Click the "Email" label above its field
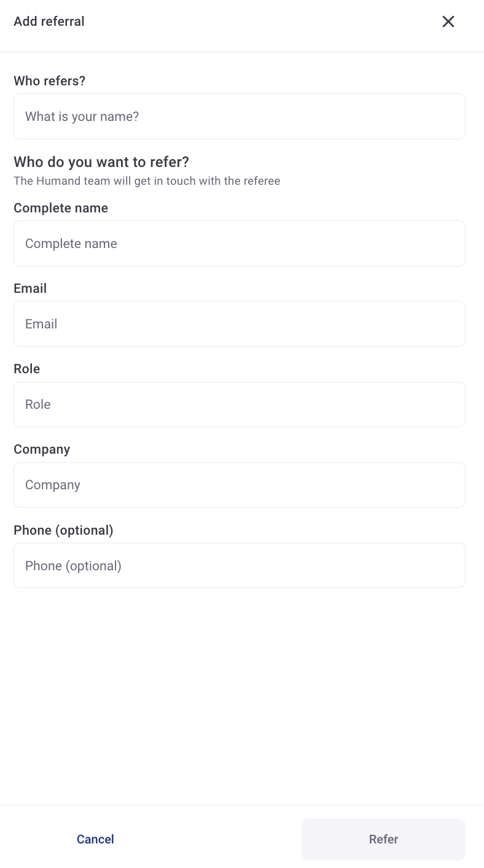The height and width of the screenshot is (868, 484). pos(30,289)
